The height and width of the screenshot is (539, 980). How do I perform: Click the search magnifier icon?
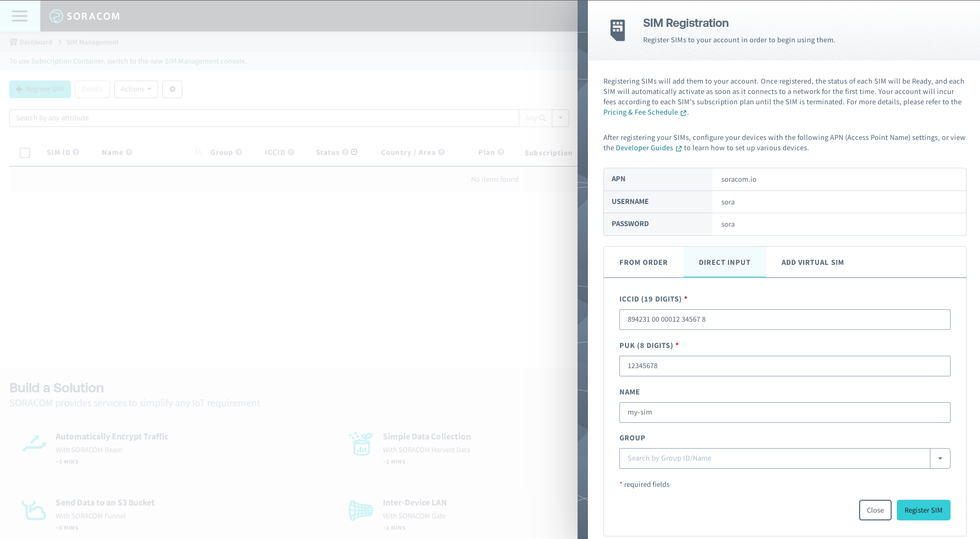(x=542, y=118)
